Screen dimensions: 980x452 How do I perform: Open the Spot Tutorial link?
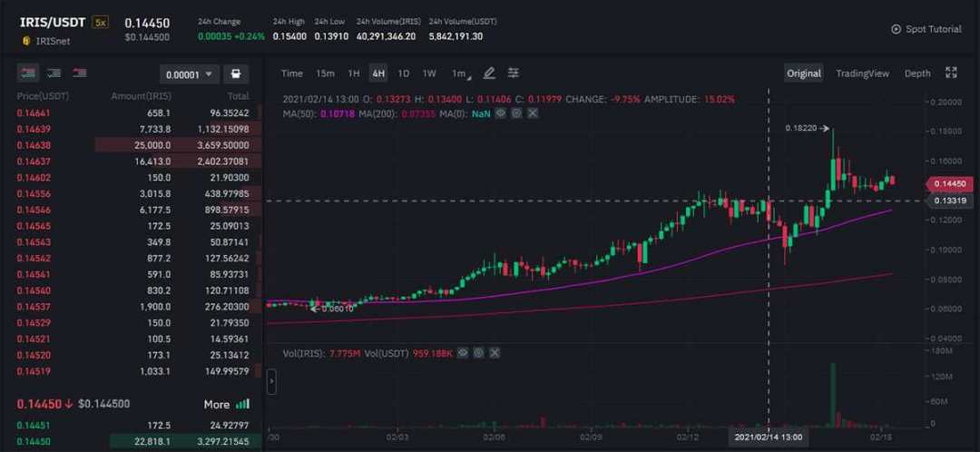pyautogui.click(x=926, y=29)
